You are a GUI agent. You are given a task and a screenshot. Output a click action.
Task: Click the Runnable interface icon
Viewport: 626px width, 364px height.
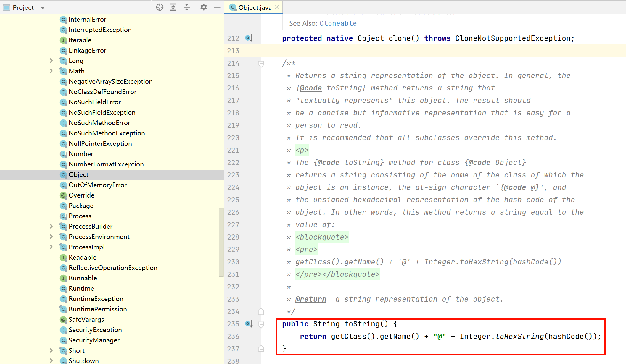pos(63,278)
